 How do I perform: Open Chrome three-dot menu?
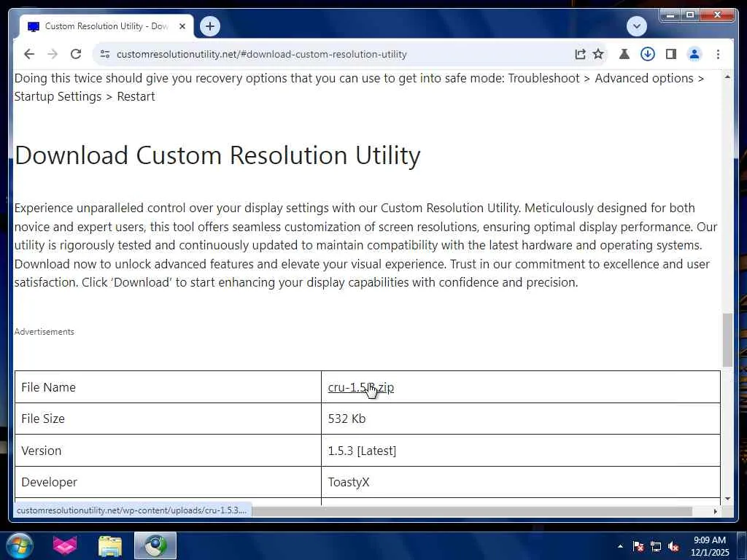point(718,54)
